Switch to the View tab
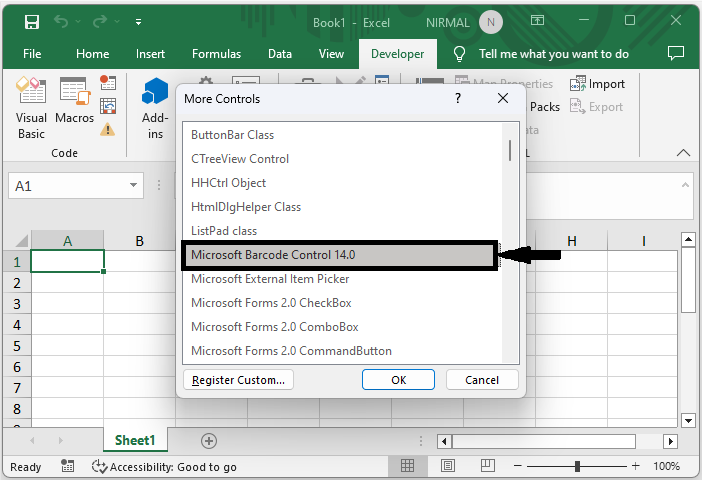702x480 pixels. point(331,54)
